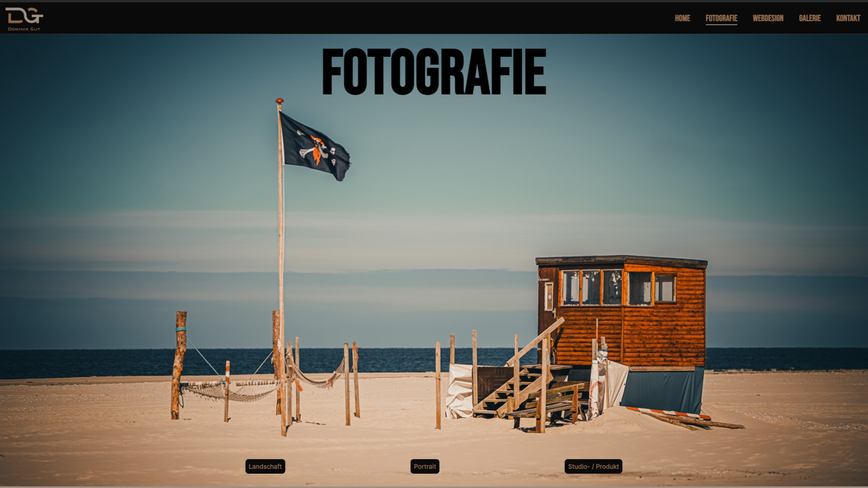Screen dimensions: 868x488
Task: Click the large FOTOGRAFIE heading
Action: point(434,72)
